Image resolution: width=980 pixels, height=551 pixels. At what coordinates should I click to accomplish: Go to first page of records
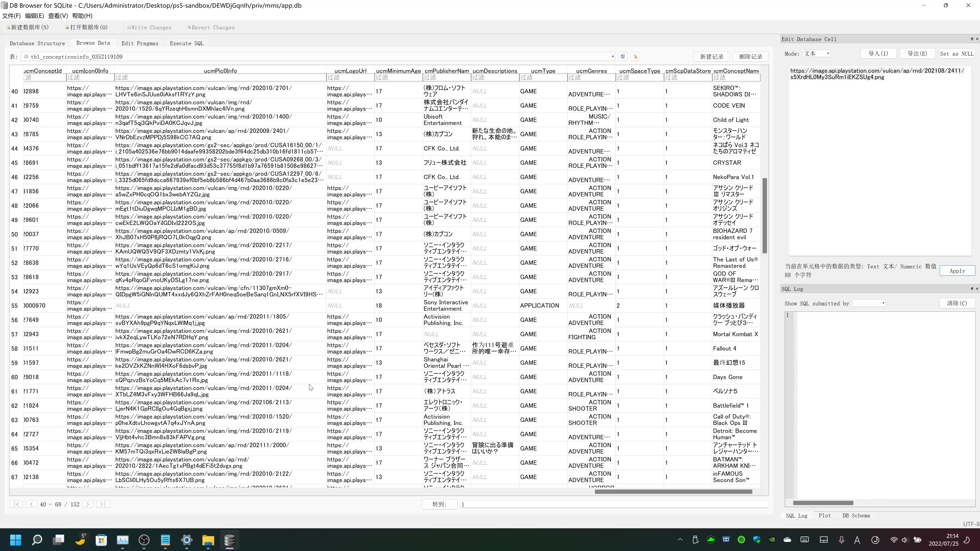click(x=17, y=504)
